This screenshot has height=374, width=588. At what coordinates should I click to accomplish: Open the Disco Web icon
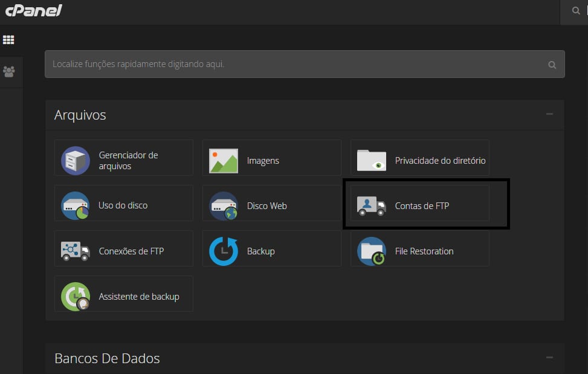coord(224,206)
